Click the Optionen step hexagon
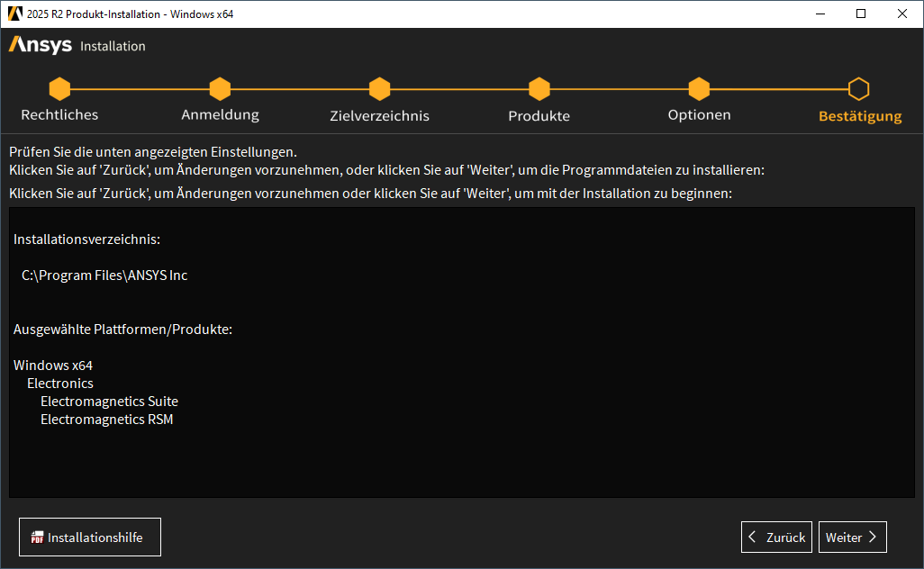 tap(699, 89)
